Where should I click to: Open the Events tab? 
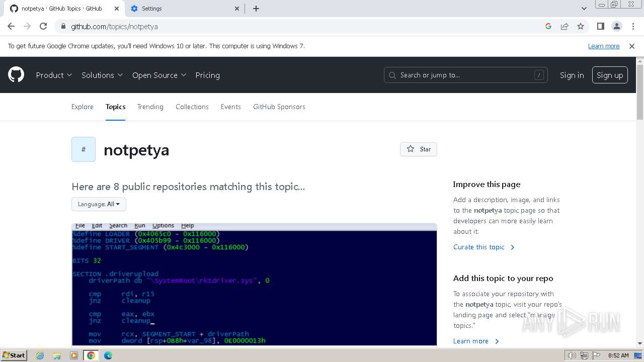pos(231,107)
